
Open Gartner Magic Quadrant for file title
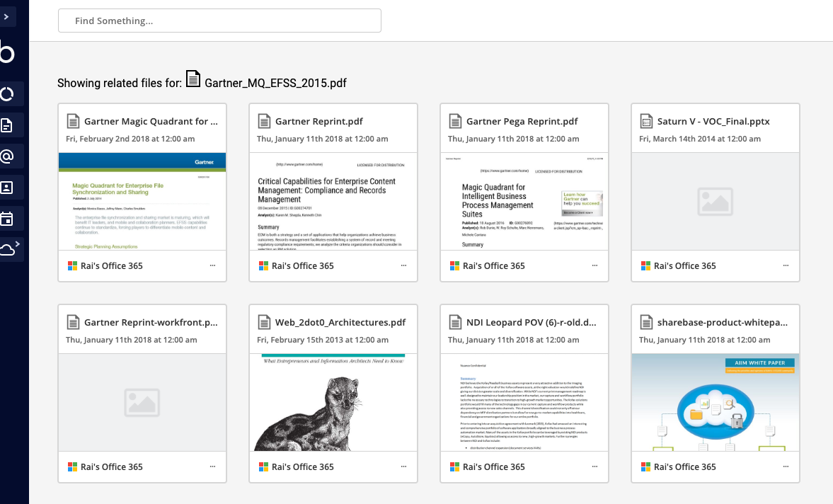pos(151,122)
